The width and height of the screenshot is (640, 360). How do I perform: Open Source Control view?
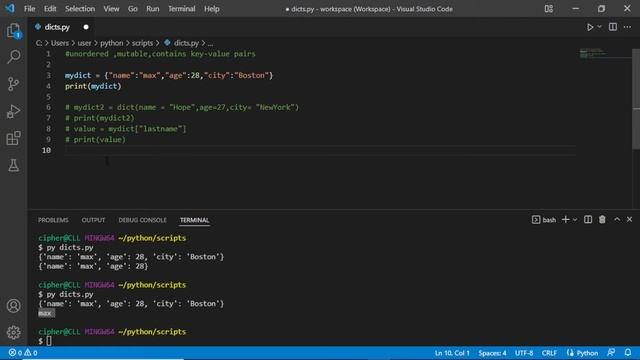coord(13,84)
